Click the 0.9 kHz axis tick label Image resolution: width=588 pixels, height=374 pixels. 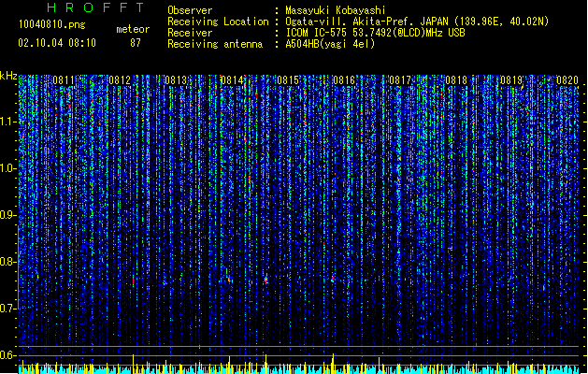click(x=7, y=215)
